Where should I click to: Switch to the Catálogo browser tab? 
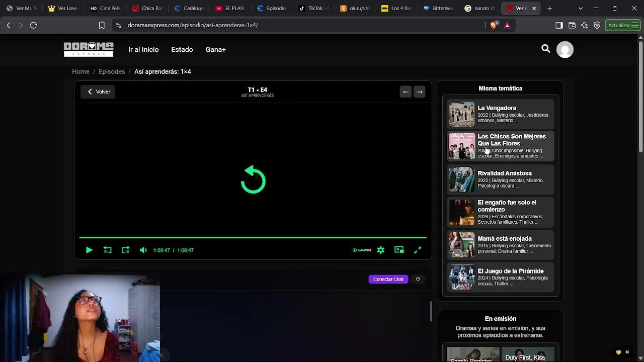[189, 8]
